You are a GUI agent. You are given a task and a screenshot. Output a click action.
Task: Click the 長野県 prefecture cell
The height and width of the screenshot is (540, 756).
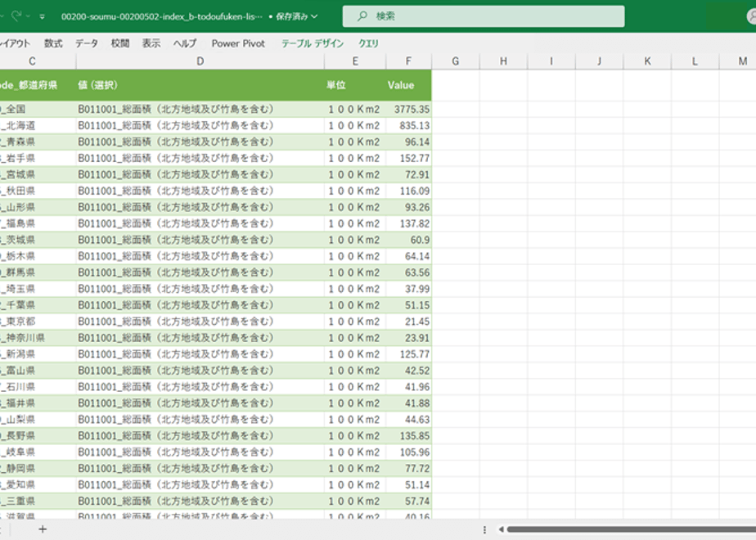tap(38, 436)
